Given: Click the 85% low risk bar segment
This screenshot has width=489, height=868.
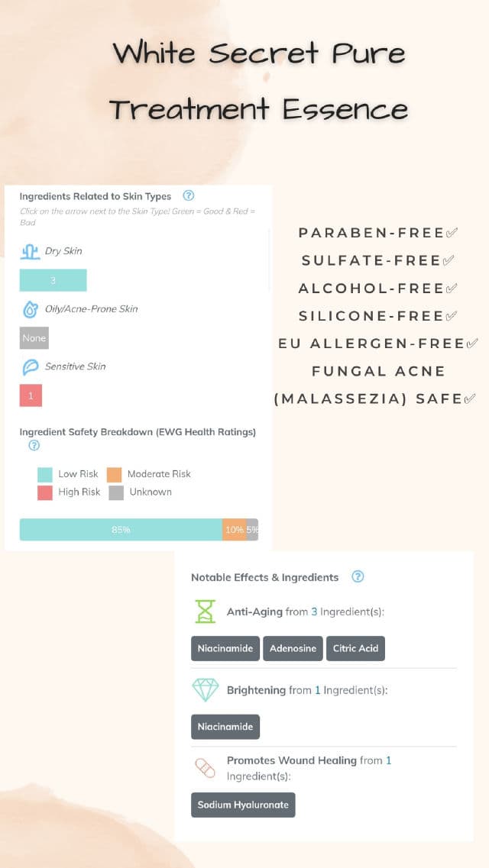Looking at the screenshot, I should pos(121,529).
